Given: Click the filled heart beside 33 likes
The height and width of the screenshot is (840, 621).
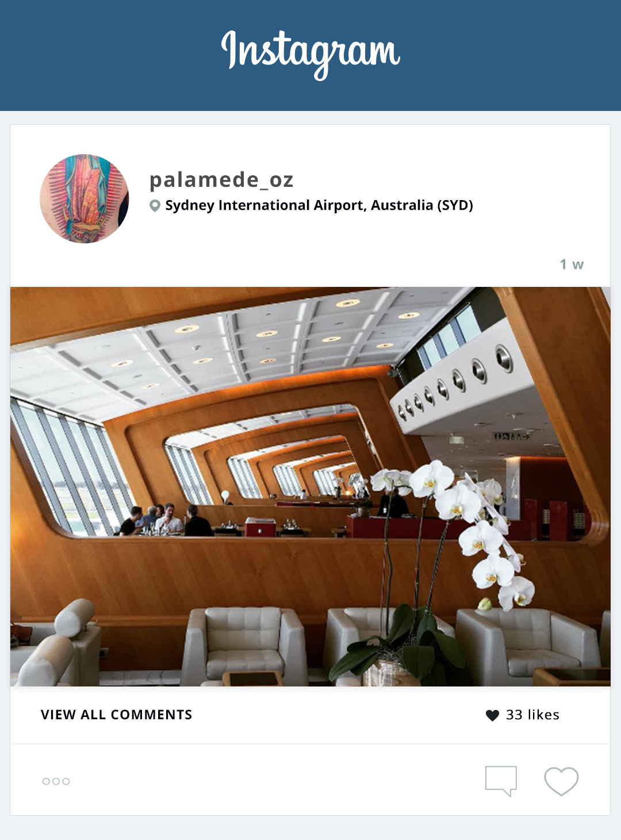Looking at the screenshot, I should click(492, 715).
